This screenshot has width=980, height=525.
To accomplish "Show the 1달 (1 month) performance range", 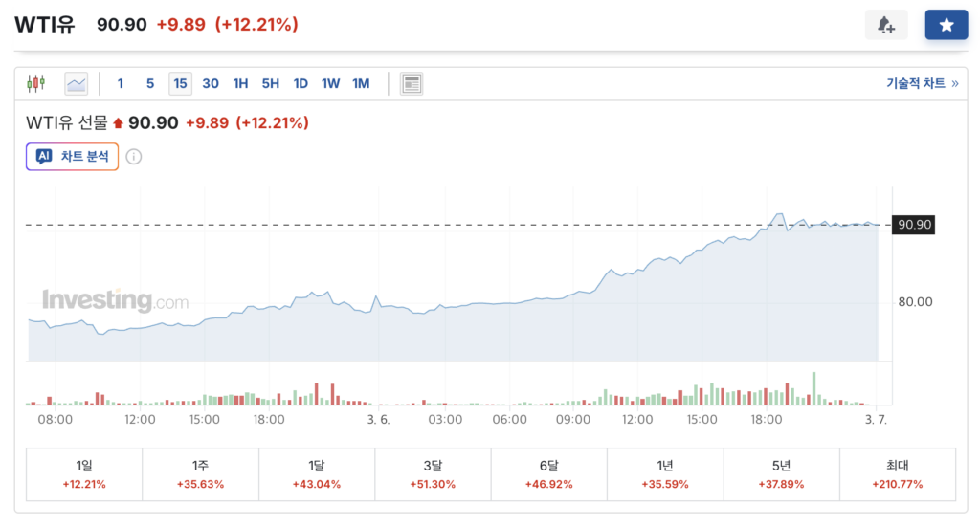I will click(316, 474).
